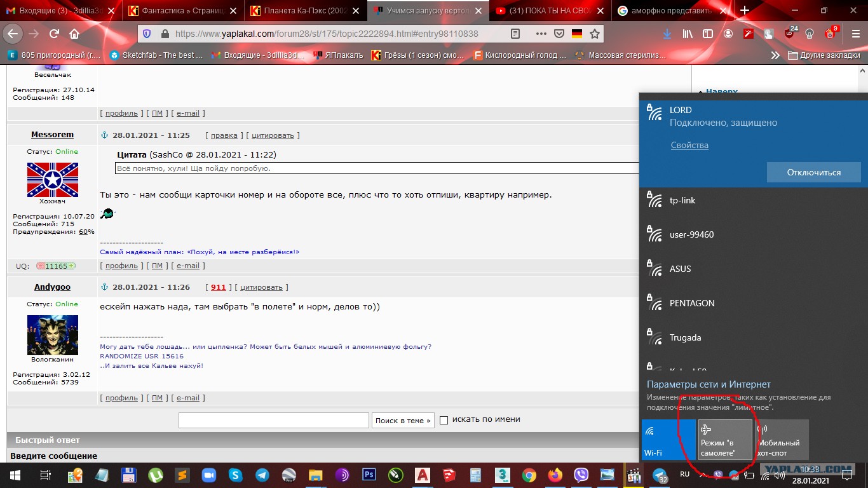Show more bookmarks with the chevron
This screenshot has width=868, height=488.
(x=775, y=55)
